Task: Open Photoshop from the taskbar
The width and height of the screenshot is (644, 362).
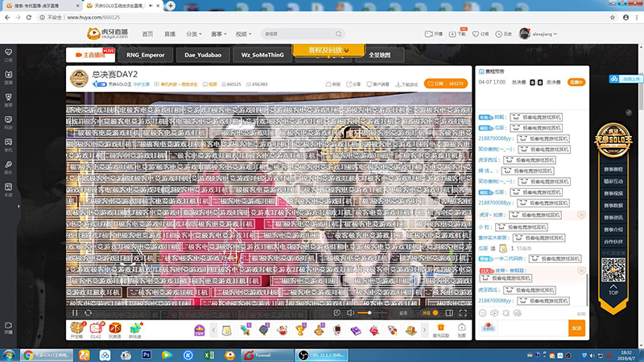Action: (x=147, y=355)
